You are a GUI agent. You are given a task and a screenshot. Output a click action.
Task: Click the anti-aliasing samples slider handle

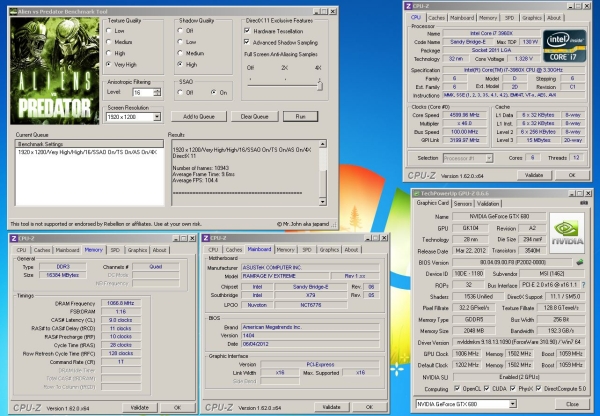tap(320, 85)
